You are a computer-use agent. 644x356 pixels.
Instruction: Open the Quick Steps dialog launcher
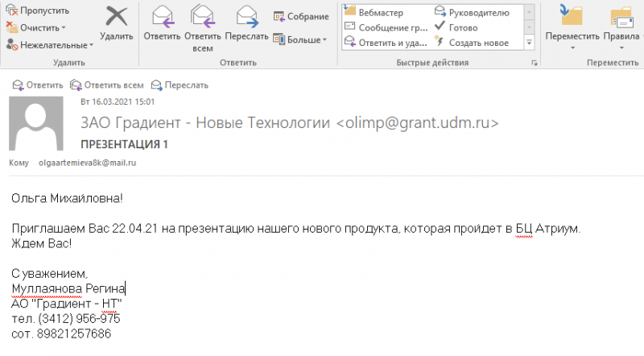534,63
